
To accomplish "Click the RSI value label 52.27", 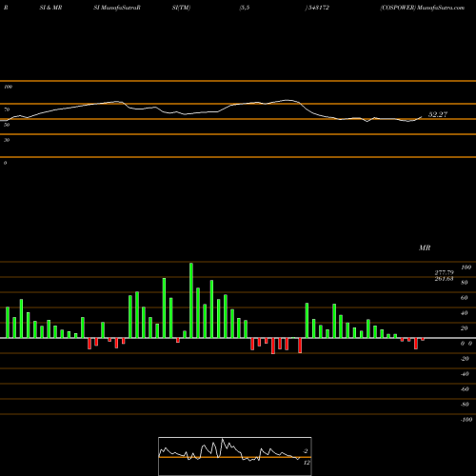I will click(x=438, y=114).
